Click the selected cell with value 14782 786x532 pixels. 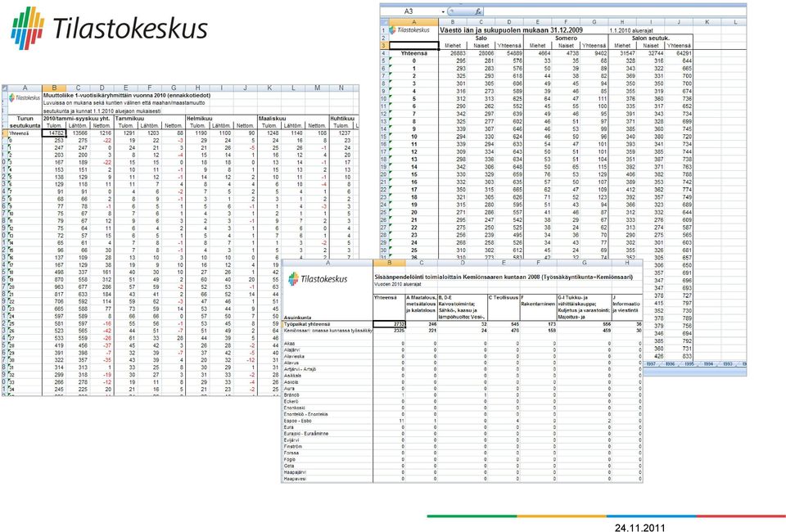[x=54, y=133]
